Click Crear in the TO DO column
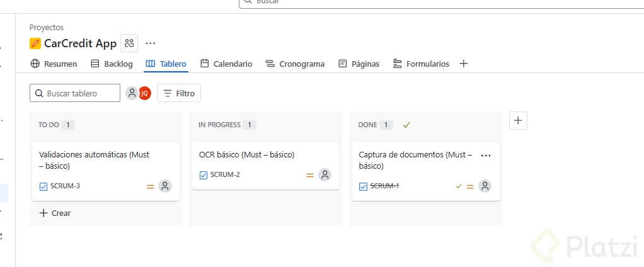The image size is (644, 267). (x=55, y=213)
